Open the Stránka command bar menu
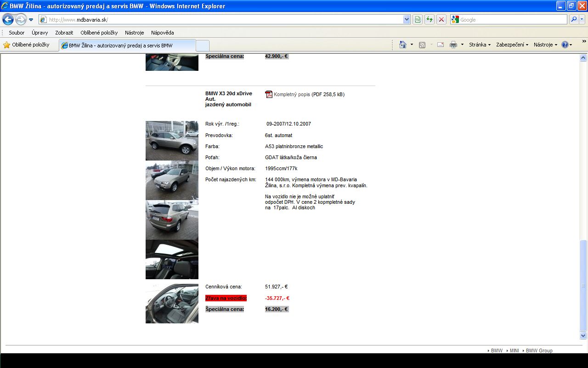 [480, 45]
